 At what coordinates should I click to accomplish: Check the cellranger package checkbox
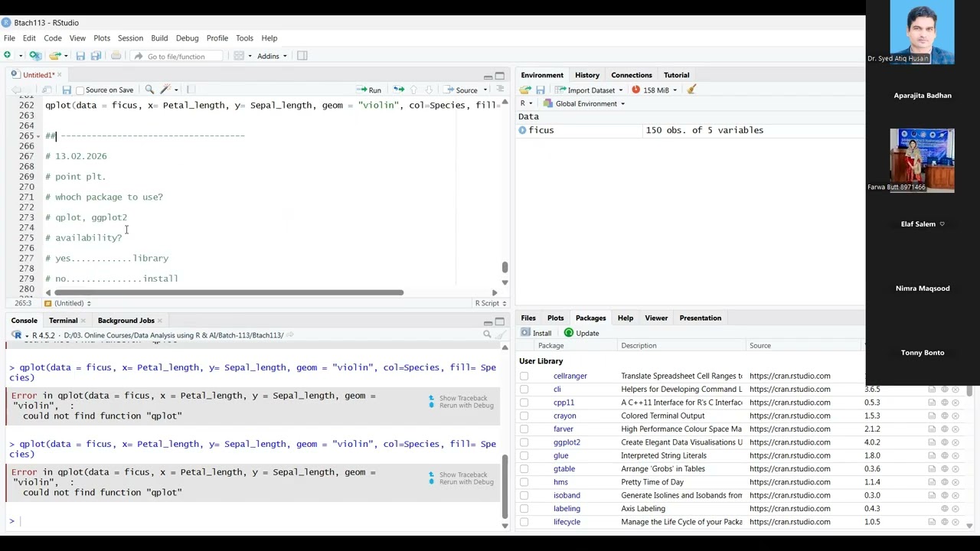[x=524, y=376]
